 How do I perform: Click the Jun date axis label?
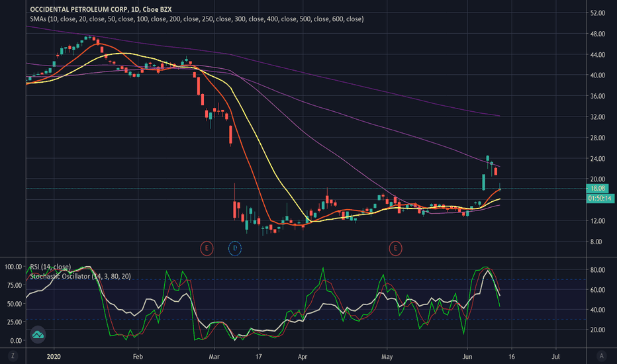(x=467, y=357)
